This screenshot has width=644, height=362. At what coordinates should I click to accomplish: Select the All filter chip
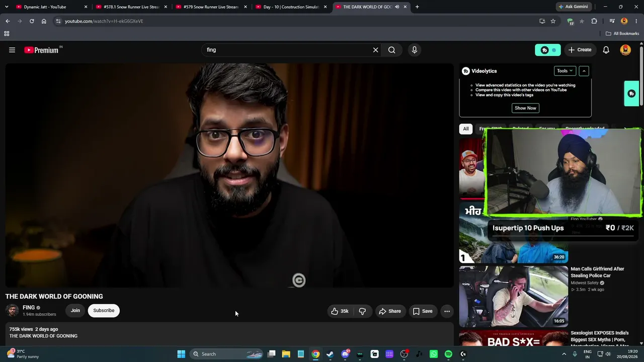[x=466, y=129]
